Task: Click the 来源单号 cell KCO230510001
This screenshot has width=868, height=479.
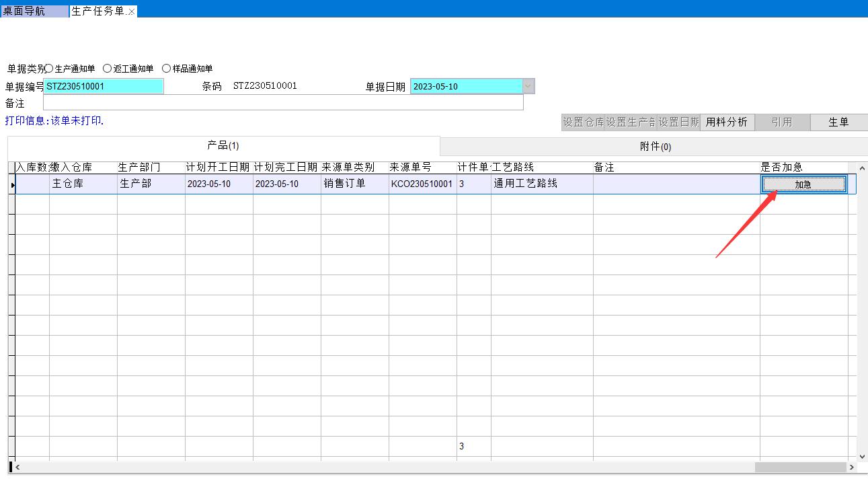Action: tap(422, 184)
